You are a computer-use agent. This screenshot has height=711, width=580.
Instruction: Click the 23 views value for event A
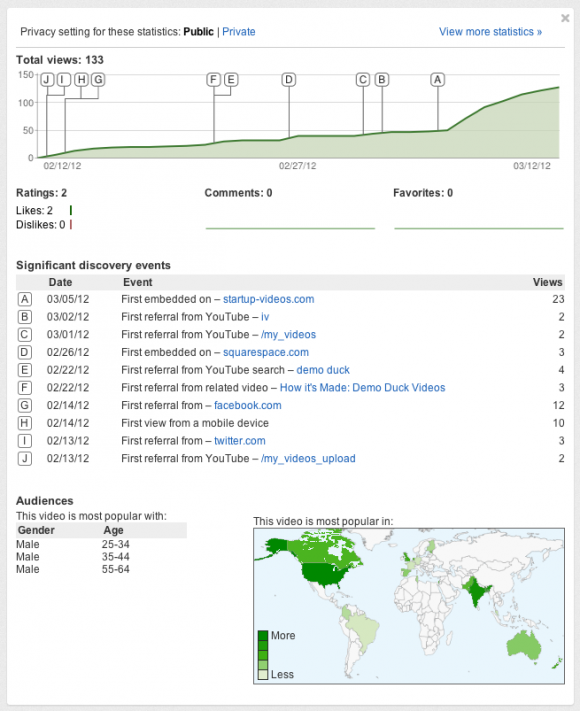[558, 299]
